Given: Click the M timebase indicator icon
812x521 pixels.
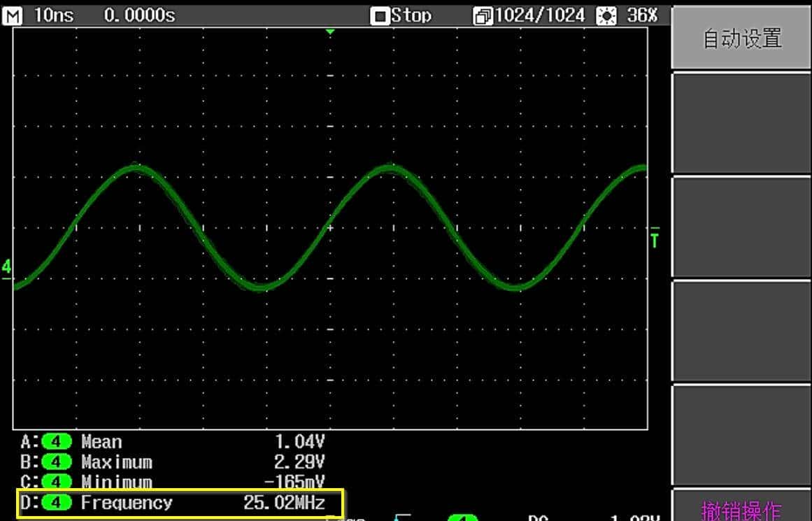Looking at the screenshot, I should [14, 15].
